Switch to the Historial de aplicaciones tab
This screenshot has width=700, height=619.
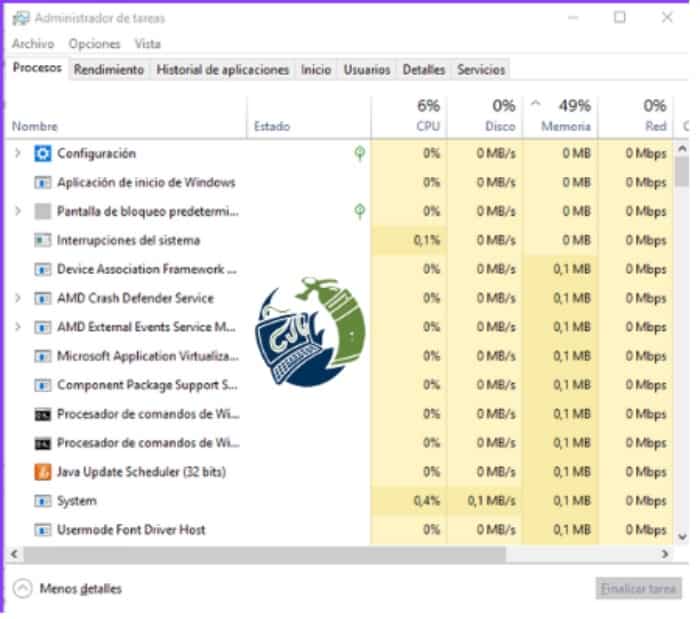click(x=223, y=70)
